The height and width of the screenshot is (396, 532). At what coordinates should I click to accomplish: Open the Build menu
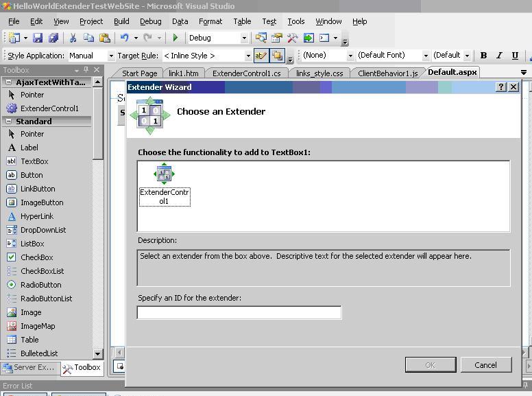click(121, 21)
